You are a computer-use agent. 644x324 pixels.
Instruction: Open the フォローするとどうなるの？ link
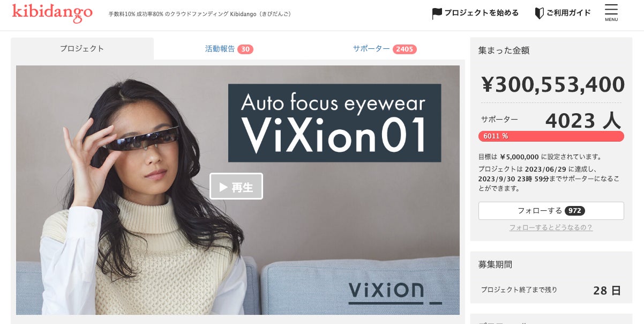coord(551,227)
